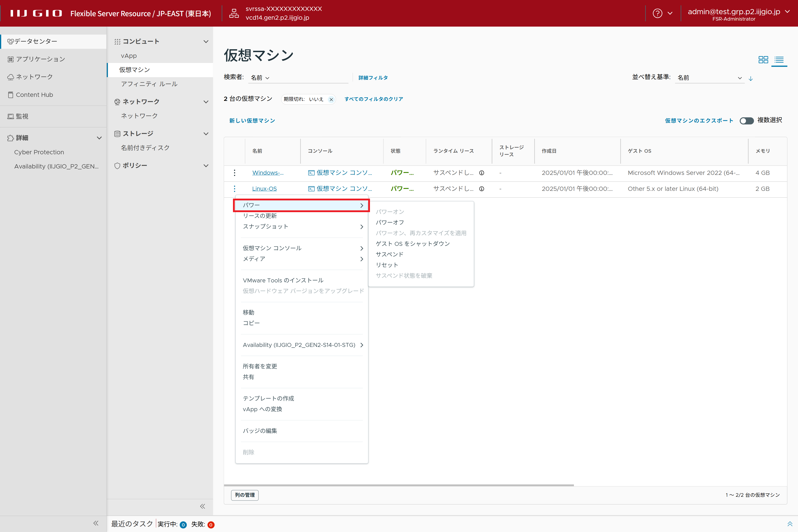The width and height of the screenshot is (798, 532).
Task: Click the sort direction arrow icon
Action: 751,78
